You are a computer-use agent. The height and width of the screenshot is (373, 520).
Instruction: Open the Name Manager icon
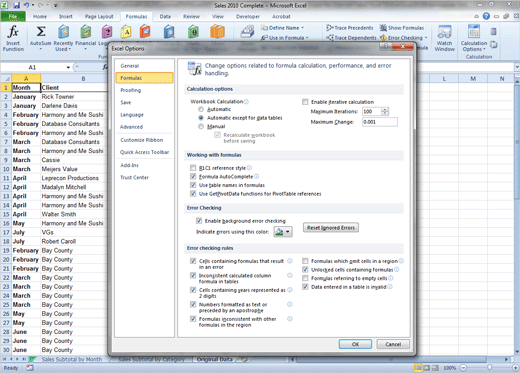tap(247, 32)
